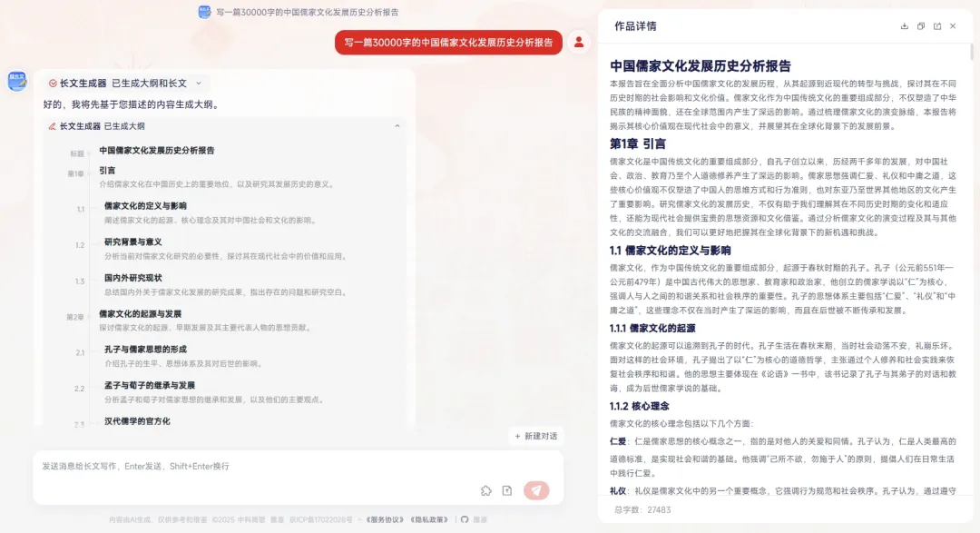Open the 《隐私政策》 link
The width and height of the screenshot is (980, 533).
click(428, 519)
